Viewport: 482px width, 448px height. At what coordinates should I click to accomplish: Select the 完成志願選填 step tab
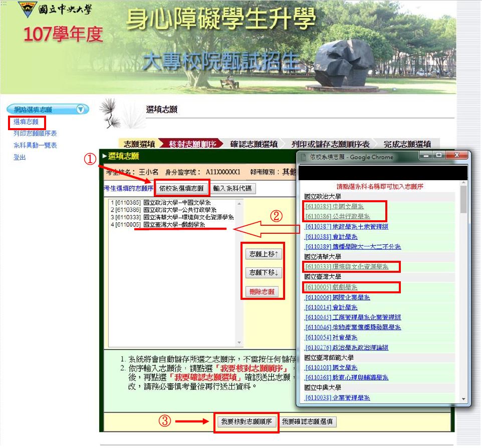pyautogui.click(x=407, y=144)
